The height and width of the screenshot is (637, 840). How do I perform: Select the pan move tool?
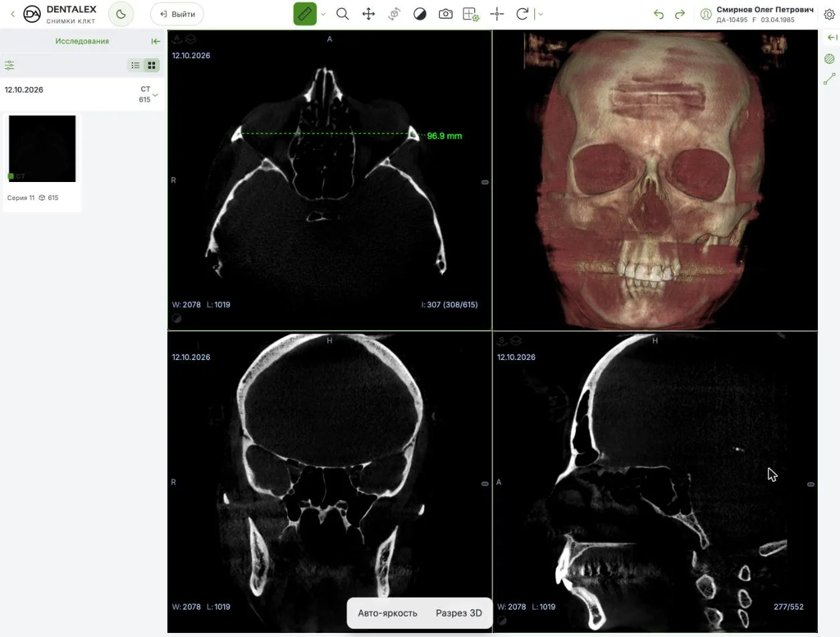click(369, 14)
